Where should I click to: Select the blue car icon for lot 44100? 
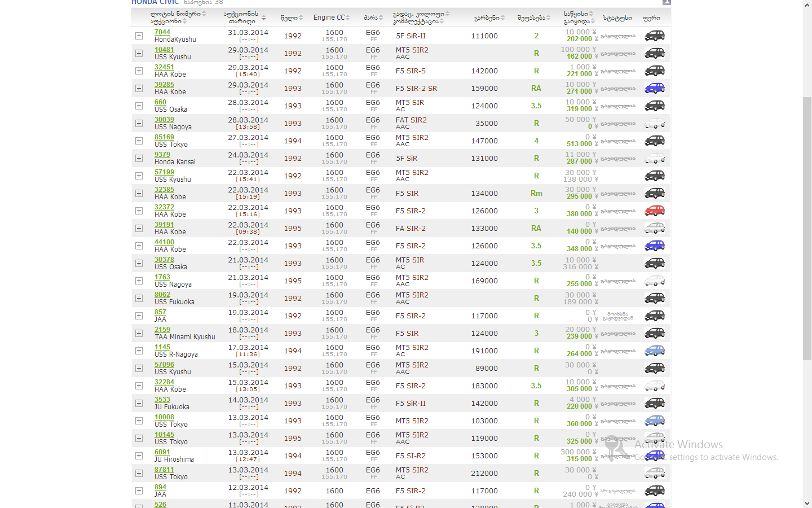coord(655,246)
